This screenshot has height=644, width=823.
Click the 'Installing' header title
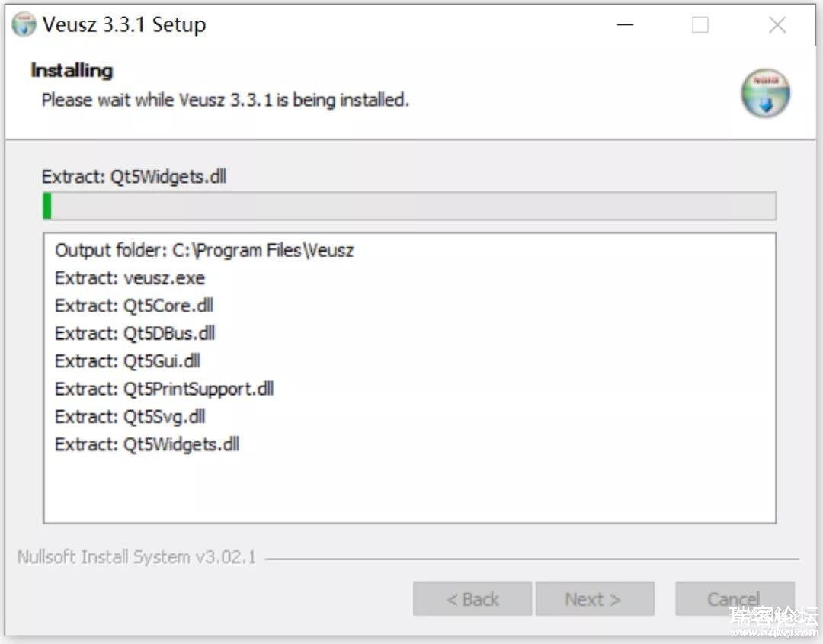pos(72,70)
